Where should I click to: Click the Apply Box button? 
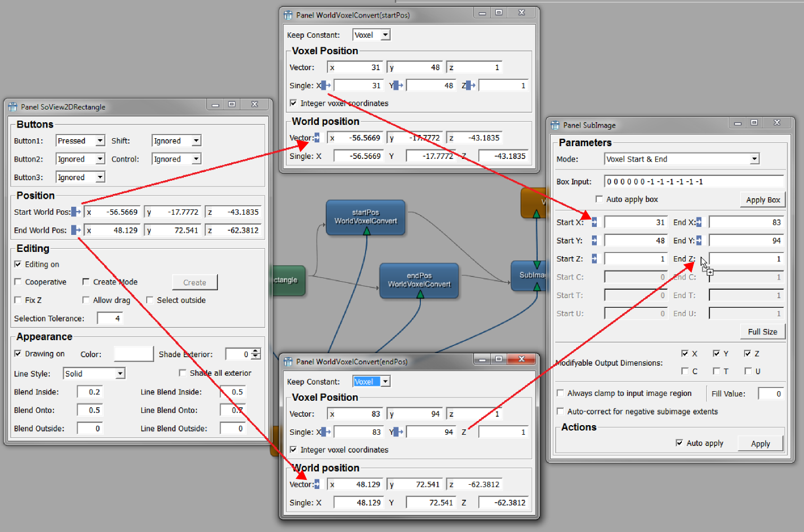pyautogui.click(x=763, y=200)
